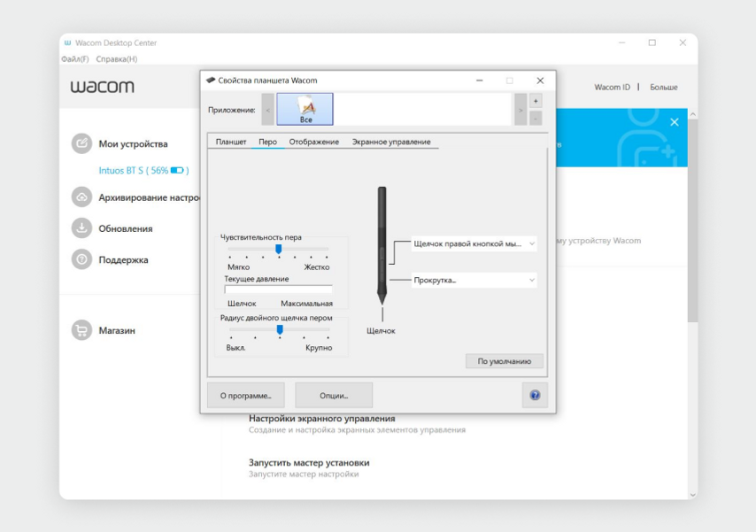This screenshot has height=532, width=756.
Task: Switch to the 'Планшет' tab
Action: (x=231, y=142)
